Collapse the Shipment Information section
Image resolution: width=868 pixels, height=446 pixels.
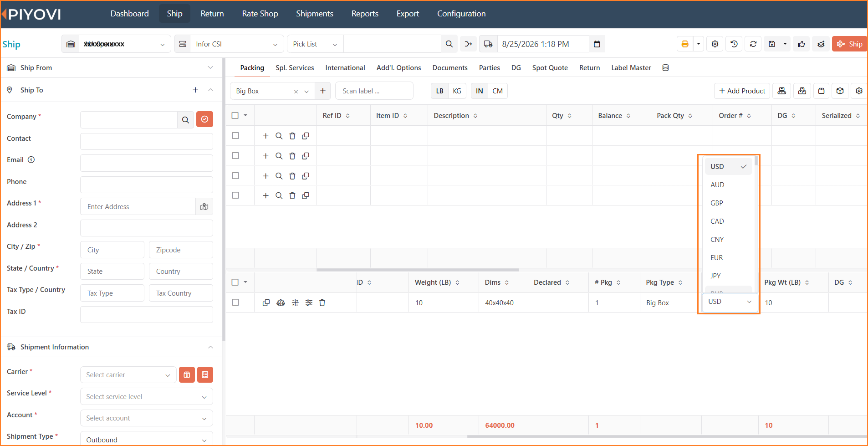[x=210, y=347]
